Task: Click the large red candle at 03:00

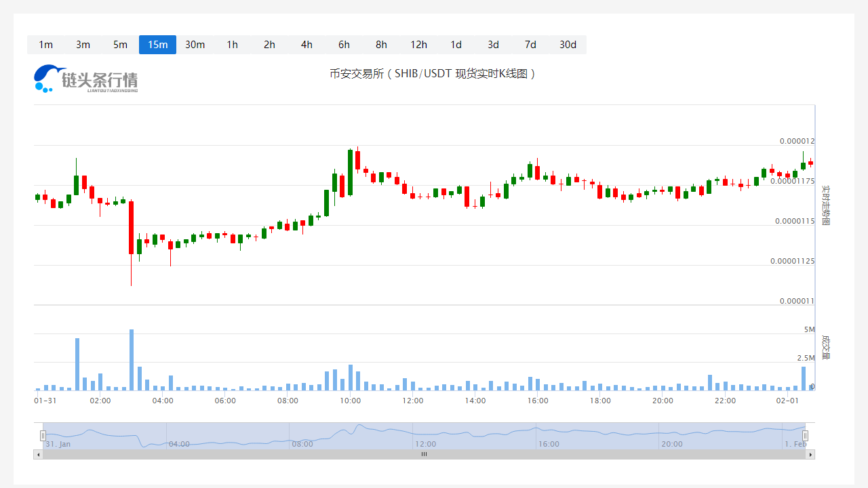Action: click(x=132, y=228)
